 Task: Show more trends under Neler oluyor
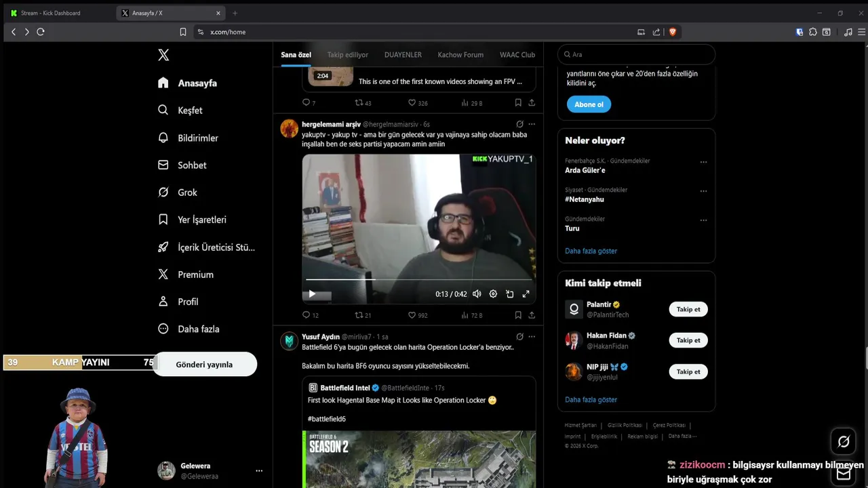[x=591, y=251]
